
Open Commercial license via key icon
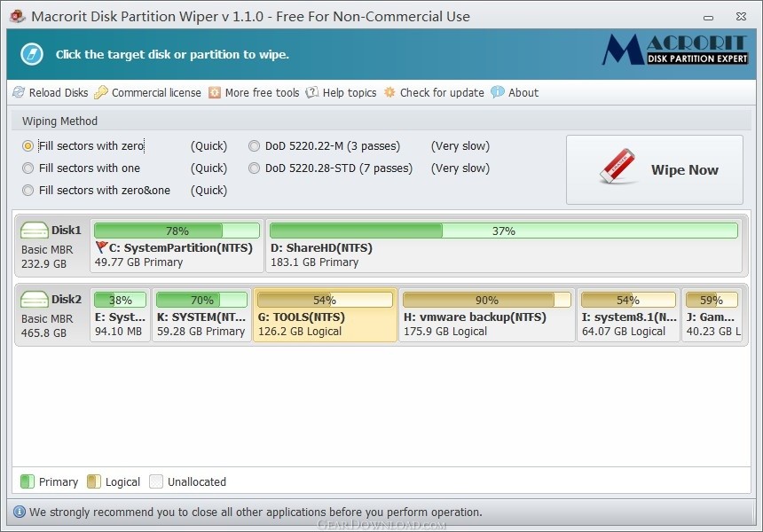point(101,92)
